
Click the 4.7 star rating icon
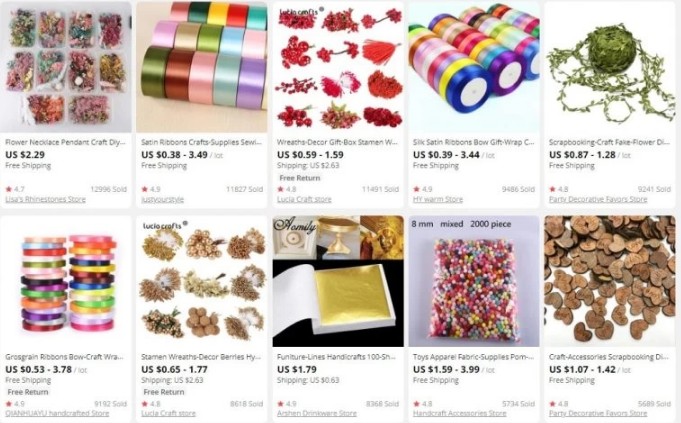pos(9,189)
